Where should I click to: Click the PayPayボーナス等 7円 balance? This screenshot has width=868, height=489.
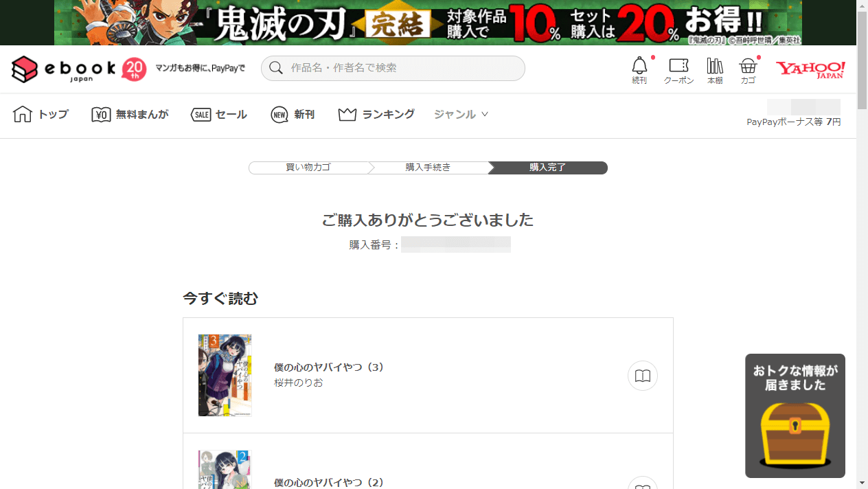pos(794,122)
